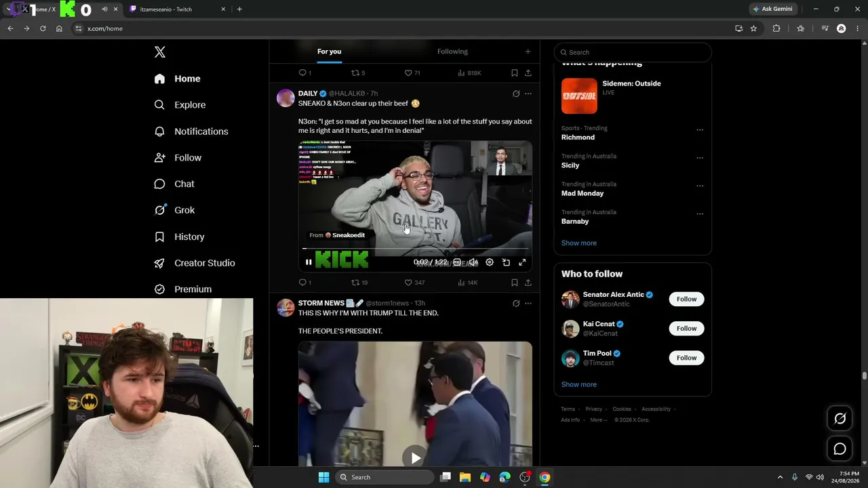Open more options for Barnaby trend

[700, 214]
